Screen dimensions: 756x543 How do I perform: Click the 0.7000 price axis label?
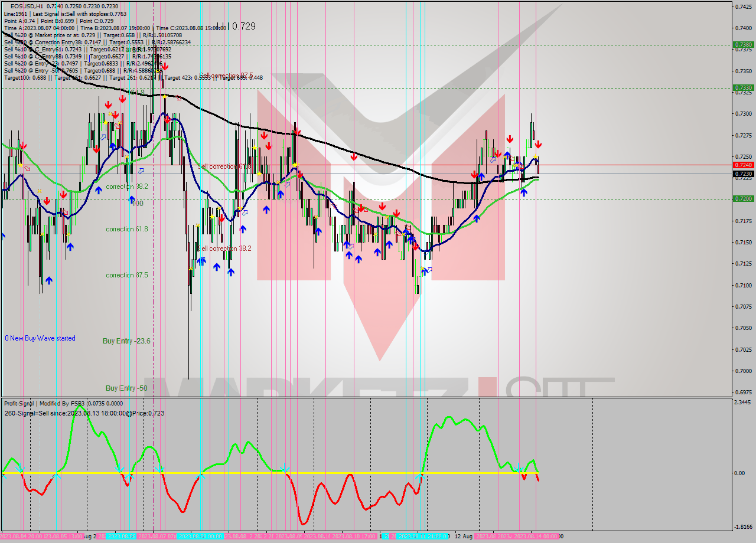[x=743, y=371]
